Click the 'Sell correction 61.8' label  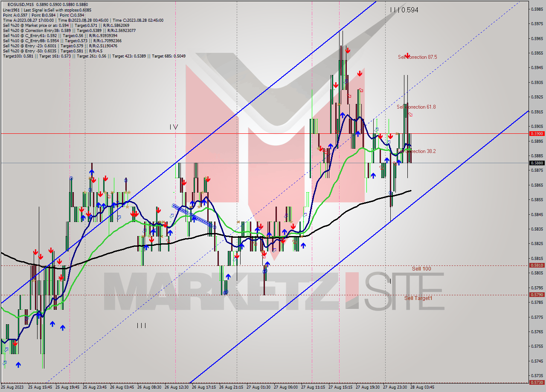(416, 107)
